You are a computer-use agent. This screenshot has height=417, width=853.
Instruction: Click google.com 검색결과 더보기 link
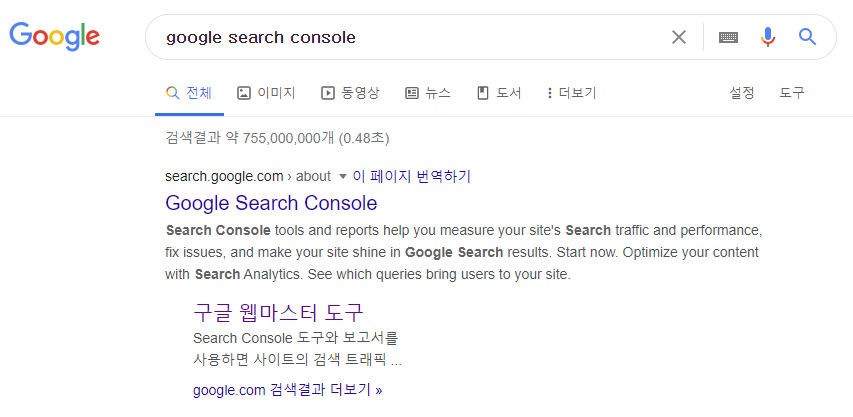287,390
